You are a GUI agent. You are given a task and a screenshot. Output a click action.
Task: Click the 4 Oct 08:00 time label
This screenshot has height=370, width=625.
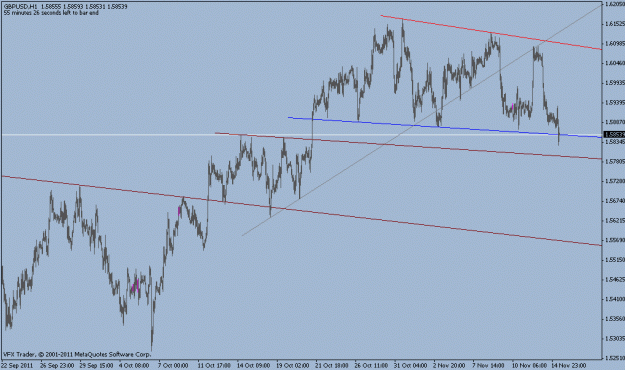click(x=134, y=365)
